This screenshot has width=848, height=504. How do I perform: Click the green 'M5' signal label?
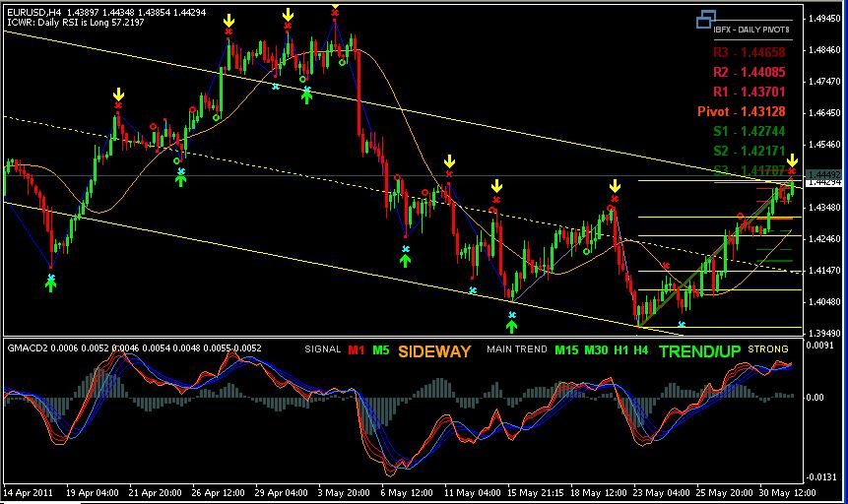381,349
